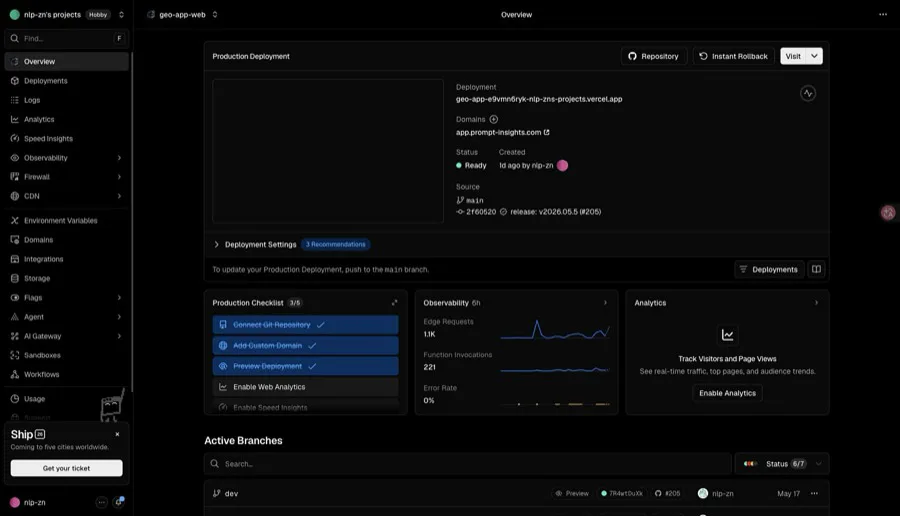Open Analytics panel arrow

point(816,302)
